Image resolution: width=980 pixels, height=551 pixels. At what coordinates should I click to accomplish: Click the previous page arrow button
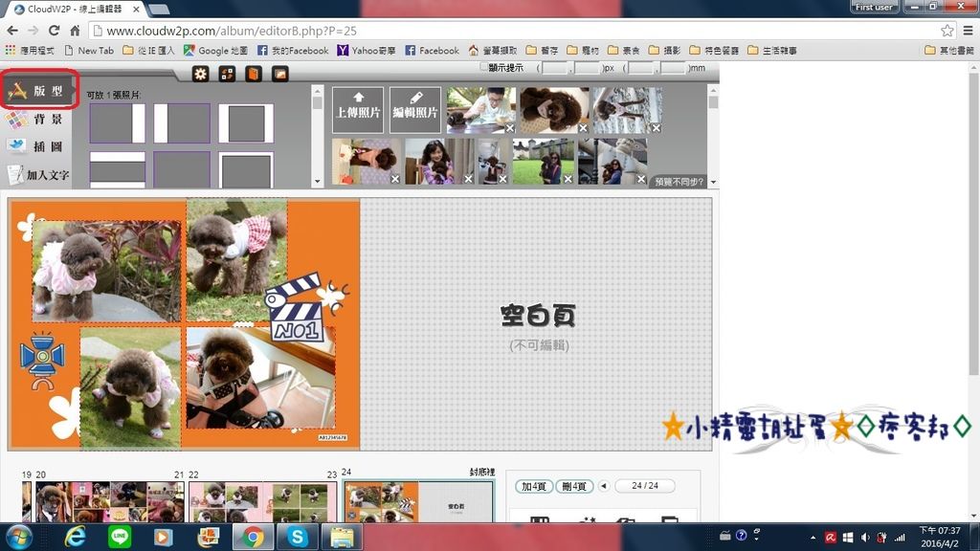[x=603, y=485]
